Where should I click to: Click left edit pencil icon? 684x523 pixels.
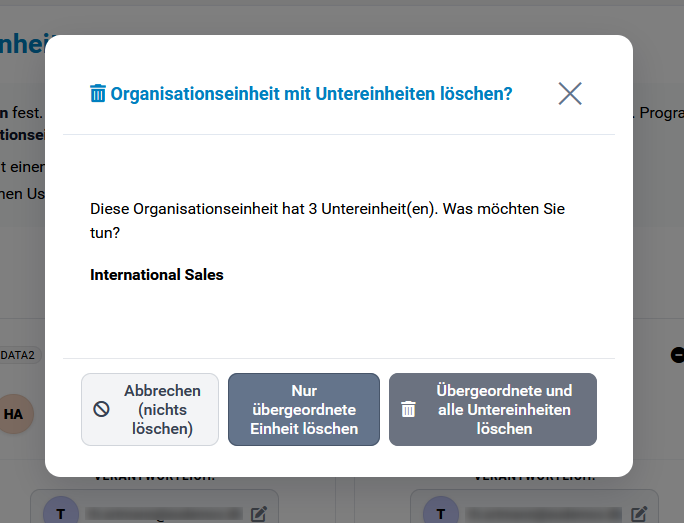(259, 514)
